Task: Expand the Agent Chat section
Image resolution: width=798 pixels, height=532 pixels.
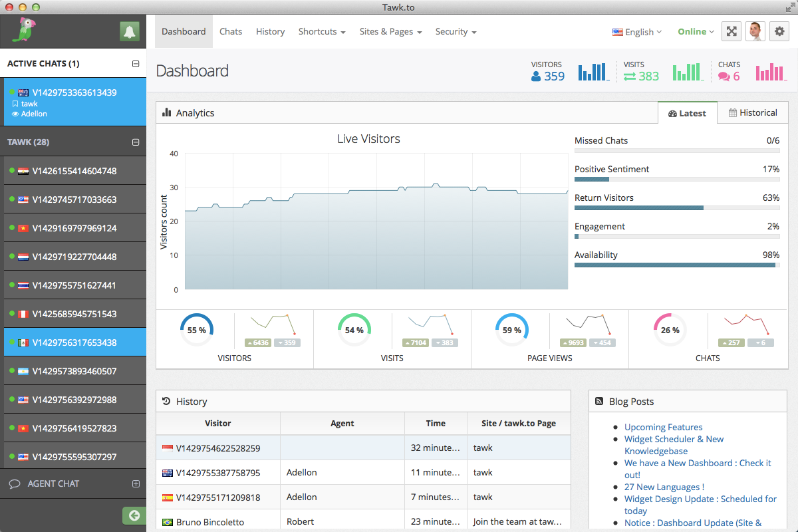Action: click(x=136, y=484)
